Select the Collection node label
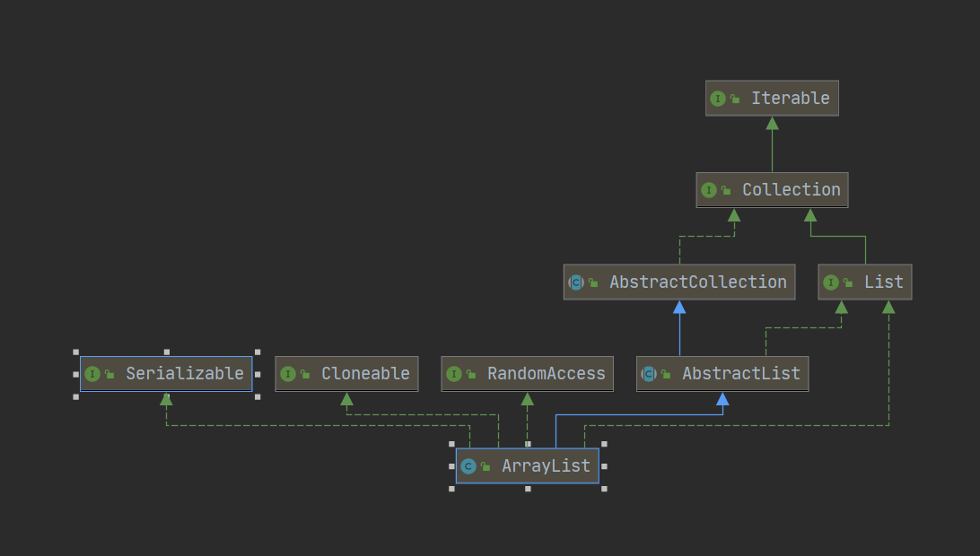Screen dimensions: 980x556 [791, 190]
